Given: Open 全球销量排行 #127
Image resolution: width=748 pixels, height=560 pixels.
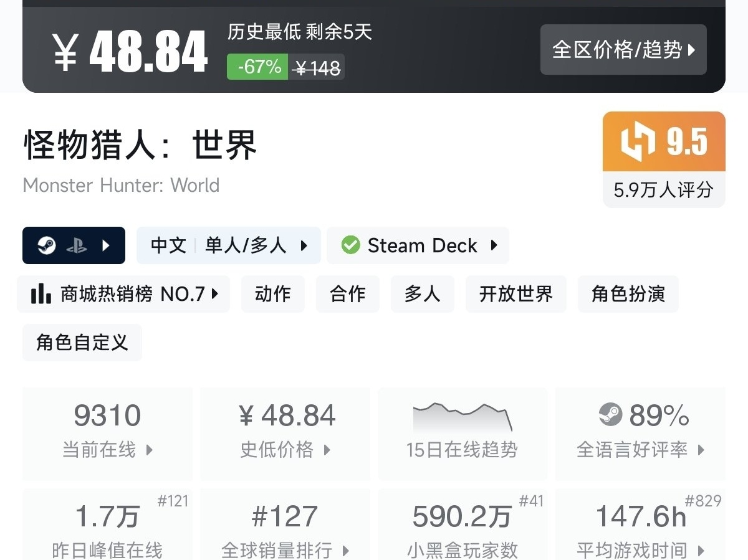Looking at the screenshot, I should click(285, 524).
